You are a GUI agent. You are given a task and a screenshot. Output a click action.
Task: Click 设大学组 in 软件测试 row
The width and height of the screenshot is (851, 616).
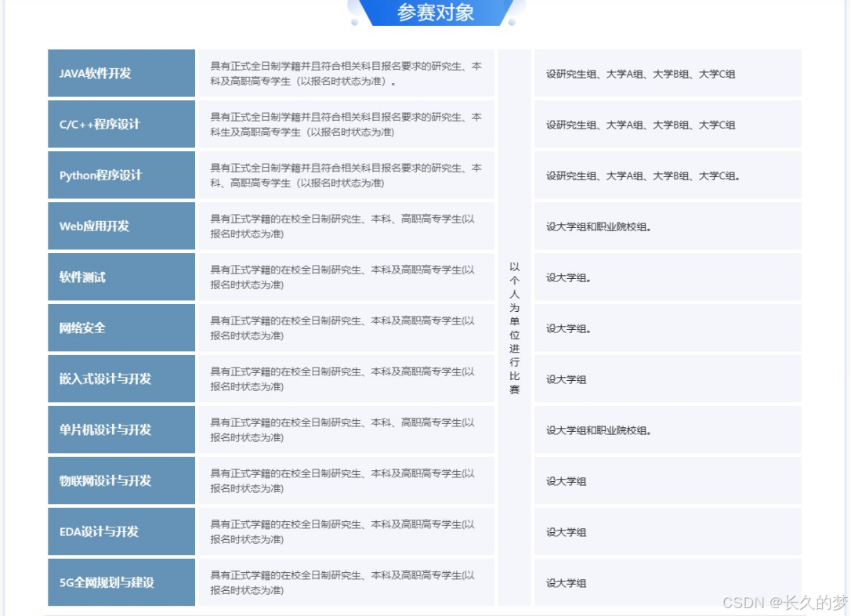(x=568, y=278)
